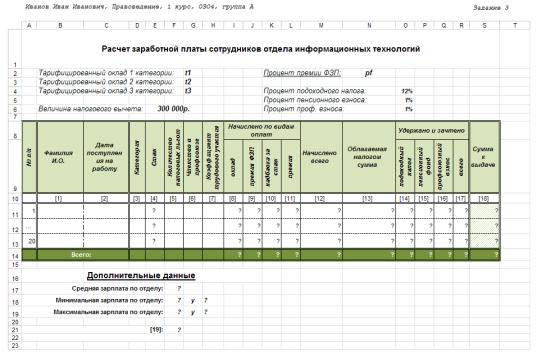Screen dimensions: 548x360
Task: Click the rotated 'оклад' subheader
Action: [x=233, y=167]
